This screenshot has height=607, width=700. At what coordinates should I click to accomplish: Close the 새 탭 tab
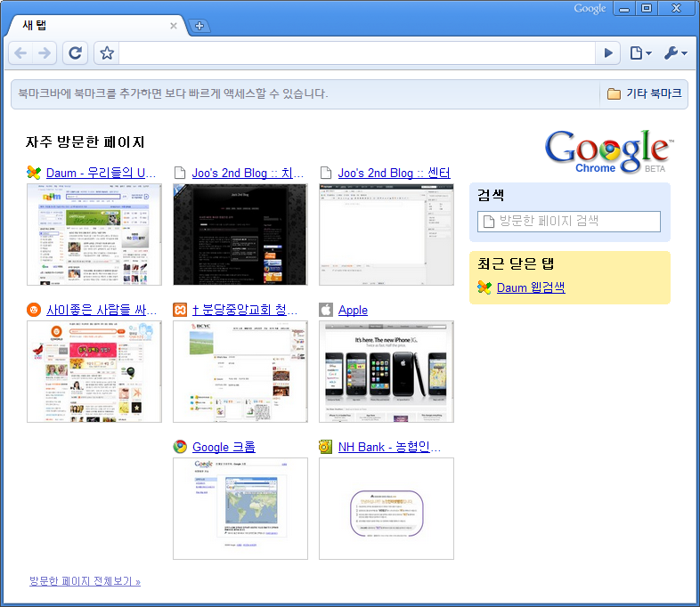click(174, 26)
